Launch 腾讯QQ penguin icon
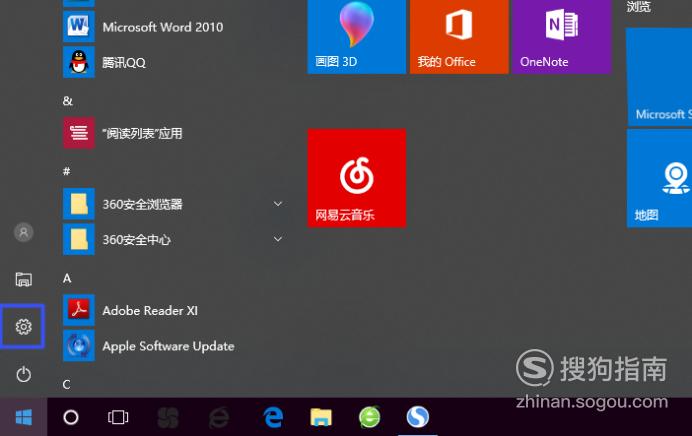The width and height of the screenshot is (692, 436). click(x=79, y=62)
